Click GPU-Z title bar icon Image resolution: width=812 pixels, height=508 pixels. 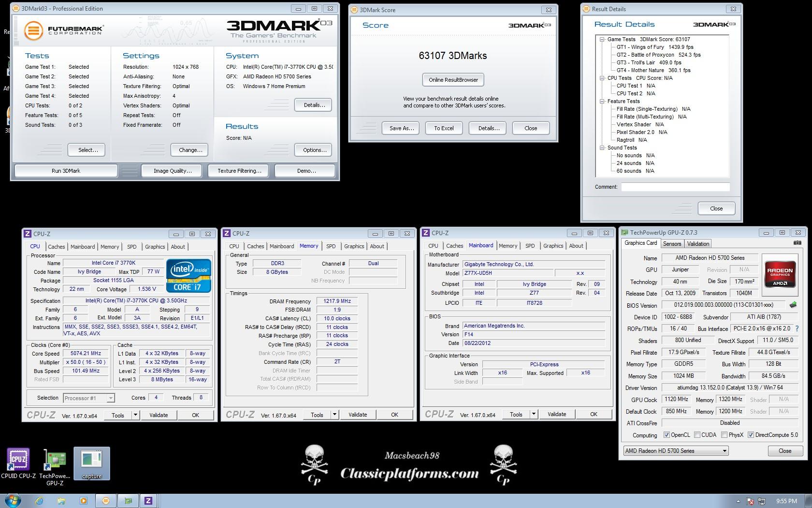click(624, 233)
